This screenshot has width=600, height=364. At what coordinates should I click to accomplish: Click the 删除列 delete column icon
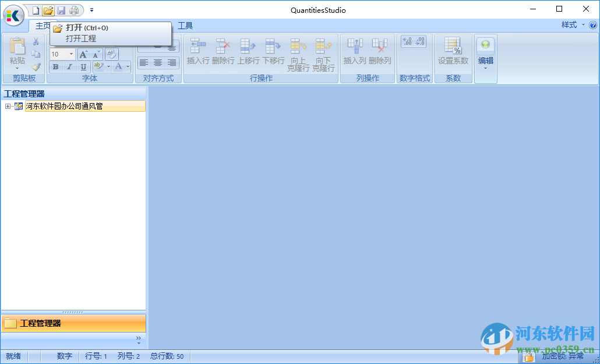point(380,46)
